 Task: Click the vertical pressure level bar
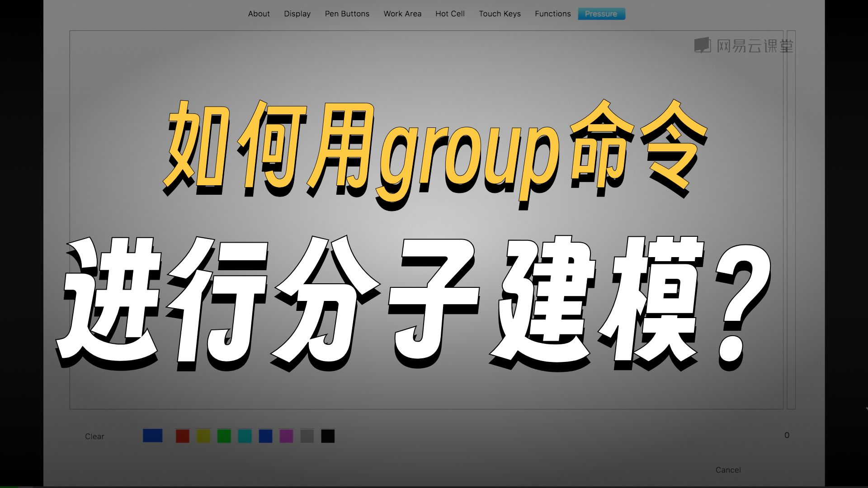[x=791, y=220]
